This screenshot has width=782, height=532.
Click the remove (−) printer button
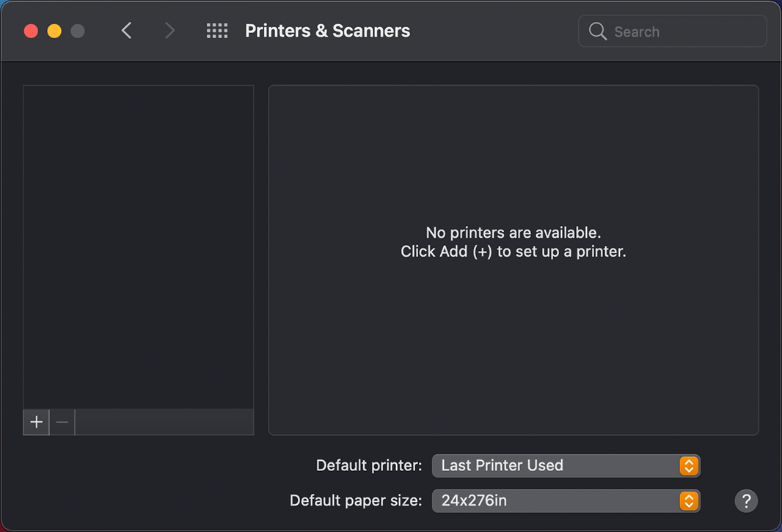[x=62, y=422]
